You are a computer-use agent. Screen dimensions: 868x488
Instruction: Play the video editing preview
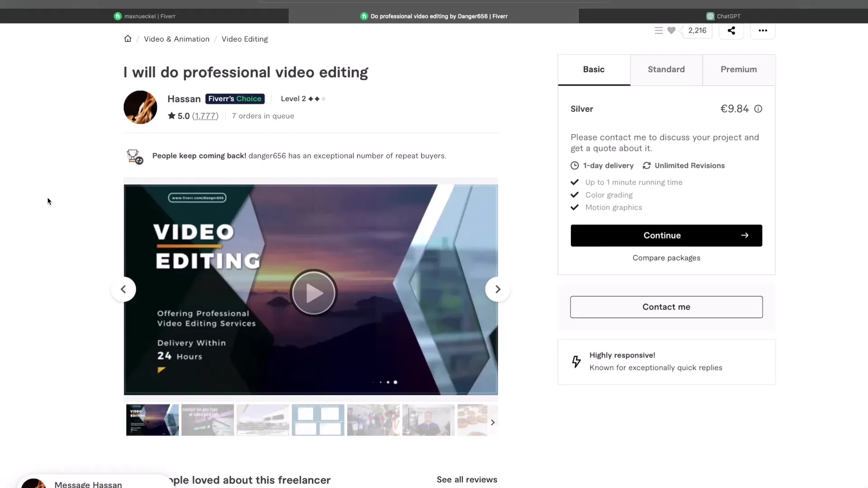click(313, 293)
